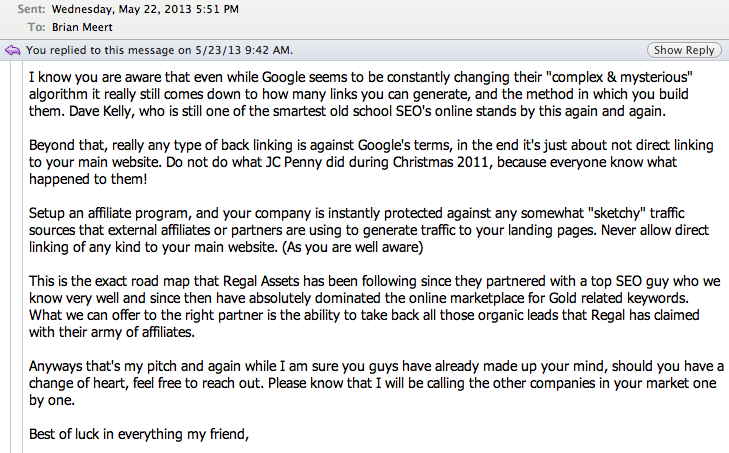
Task: Click the words 'Regal Assets' in the body
Action: tap(261, 281)
